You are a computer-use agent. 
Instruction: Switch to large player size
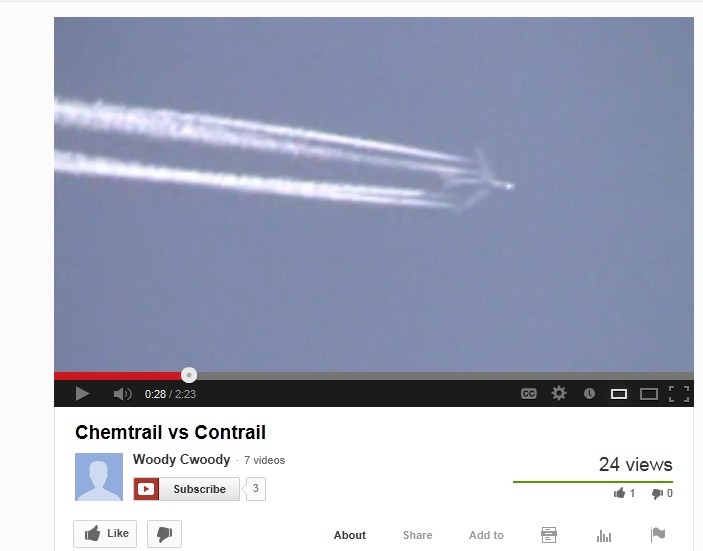point(649,394)
